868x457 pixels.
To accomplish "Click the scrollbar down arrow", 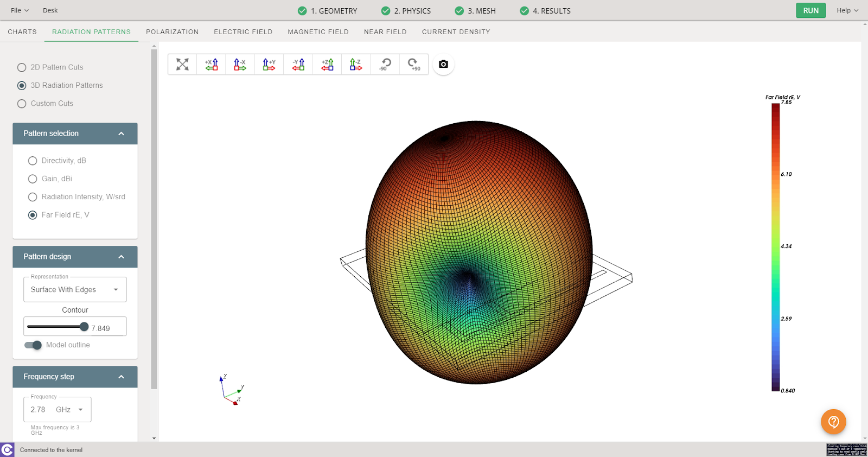I will click(154, 438).
